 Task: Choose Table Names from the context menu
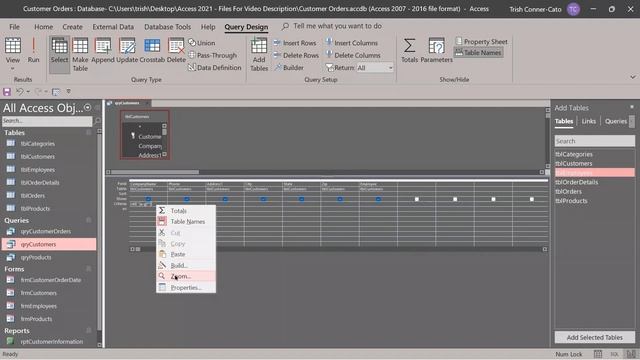click(x=186, y=222)
